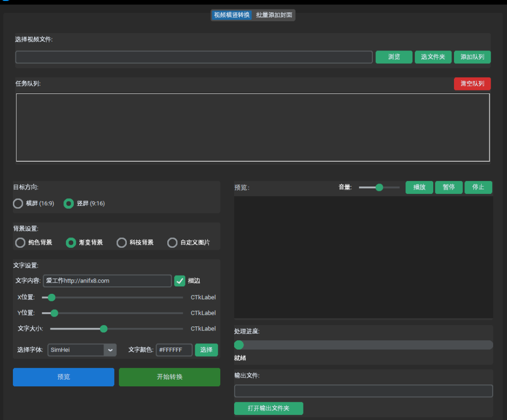Click the 音量 volume slider knob

pyautogui.click(x=379, y=187)
